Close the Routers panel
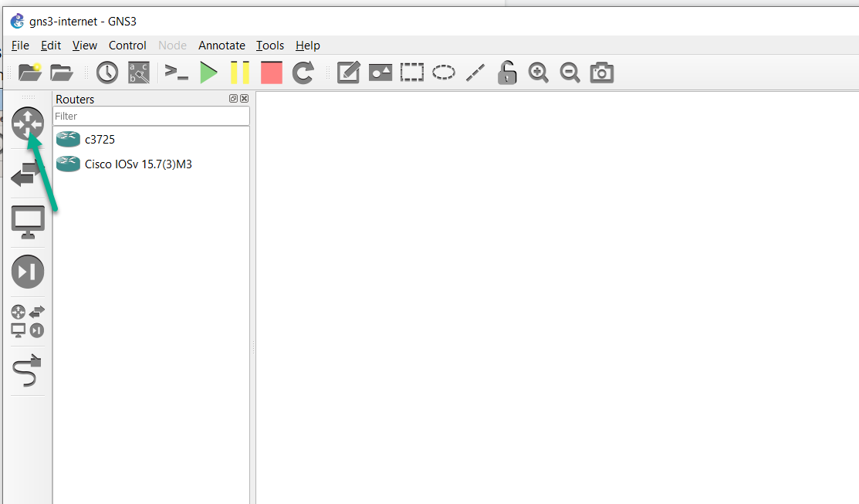The image size is (859, 504). [x=245, y=99]
